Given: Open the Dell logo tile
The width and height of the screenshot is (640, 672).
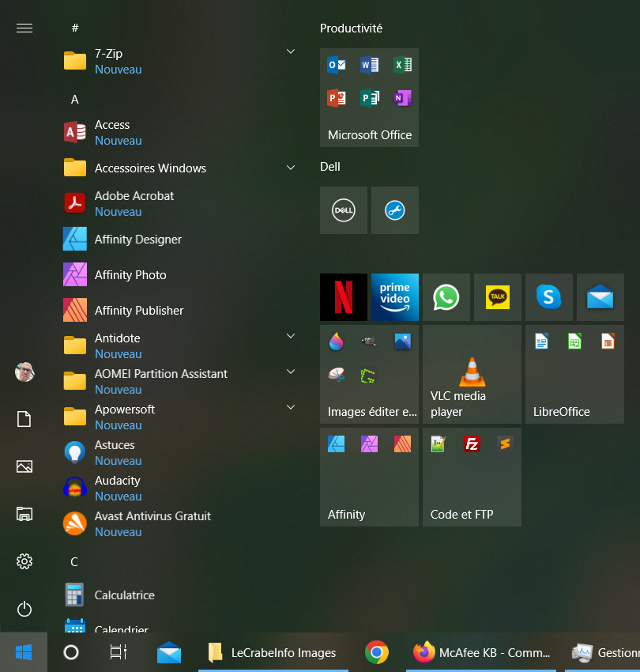Looking at the screenshot, I should click(344, 210).
